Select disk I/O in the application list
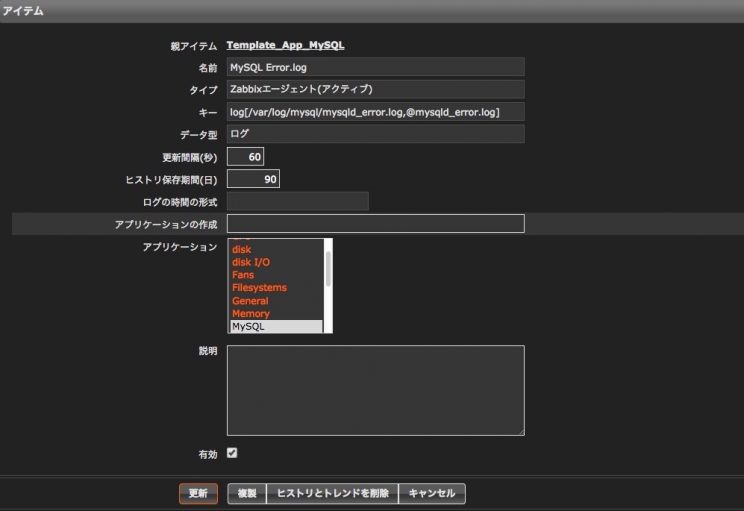The height and width of the screenshot is (511, 744). (250, 262)
